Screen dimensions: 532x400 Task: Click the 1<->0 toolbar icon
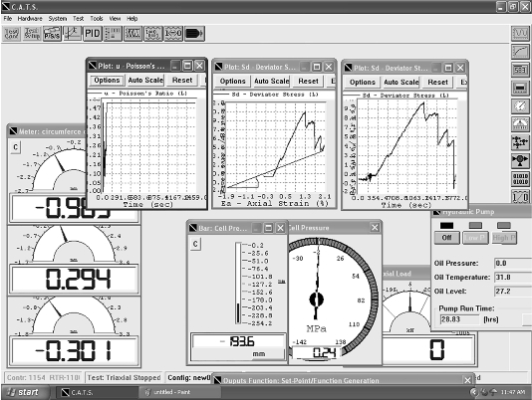173,34
